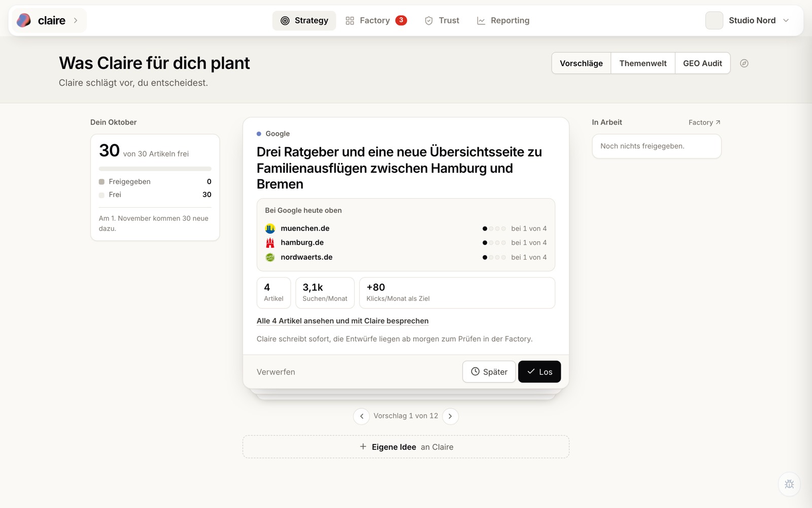Open the Factory tab

[375, 20]
